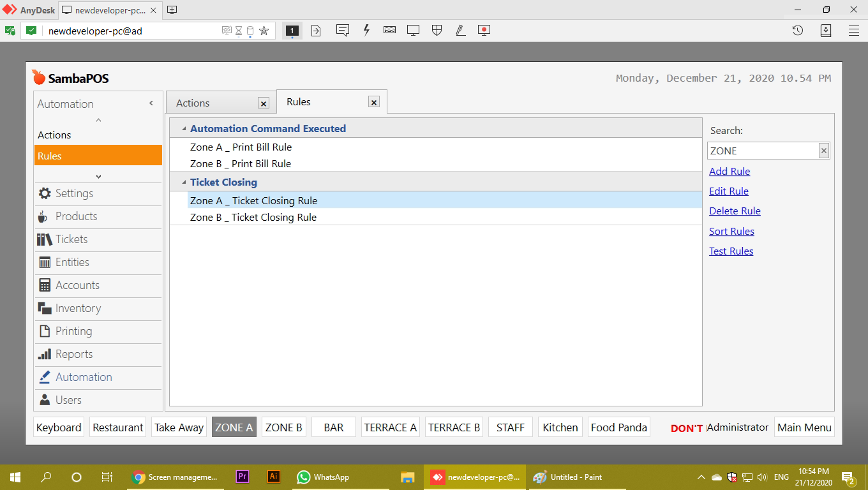Image resolution: width=868 pixels, height=490 pixels.
Task: Click the hourglass icon in the address bar
Action: [239, 31]
